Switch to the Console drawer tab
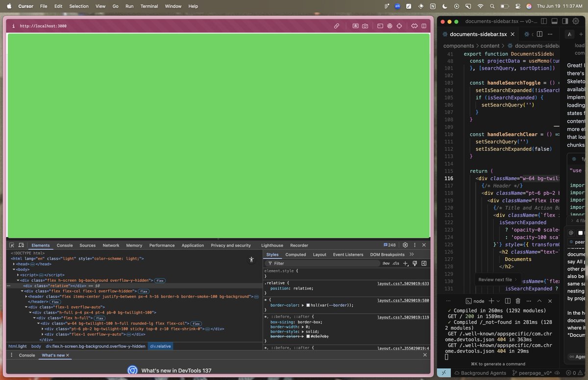Screen dimensions: 588x380 click(x=27, y=355)
